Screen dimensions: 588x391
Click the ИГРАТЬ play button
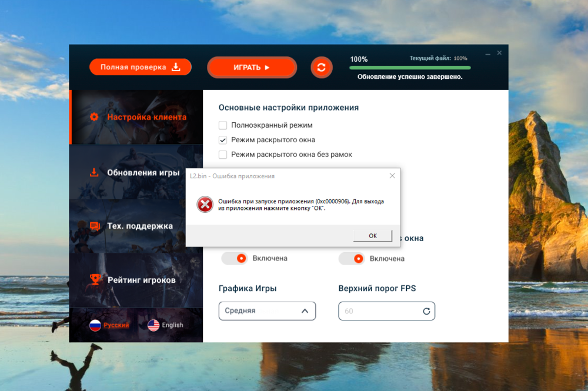click(252, 68)
